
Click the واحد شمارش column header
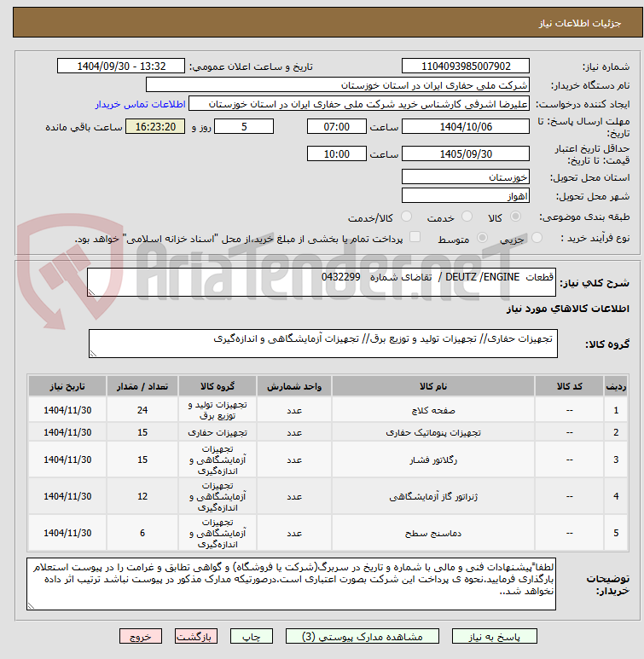294,386
